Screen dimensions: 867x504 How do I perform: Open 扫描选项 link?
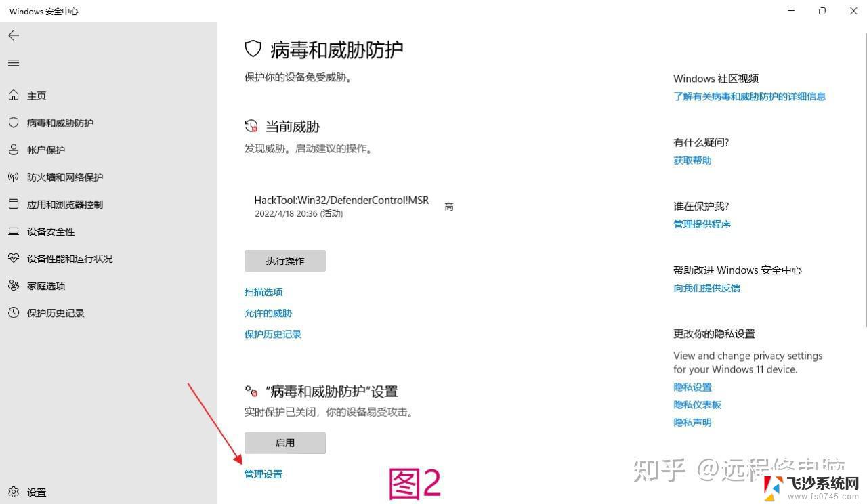click(x=263, y=292)
